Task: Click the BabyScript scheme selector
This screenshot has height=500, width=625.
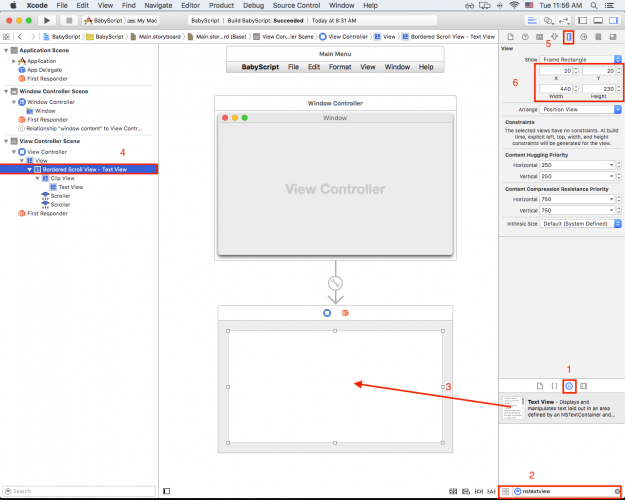Action: click(x=104, y=20)
